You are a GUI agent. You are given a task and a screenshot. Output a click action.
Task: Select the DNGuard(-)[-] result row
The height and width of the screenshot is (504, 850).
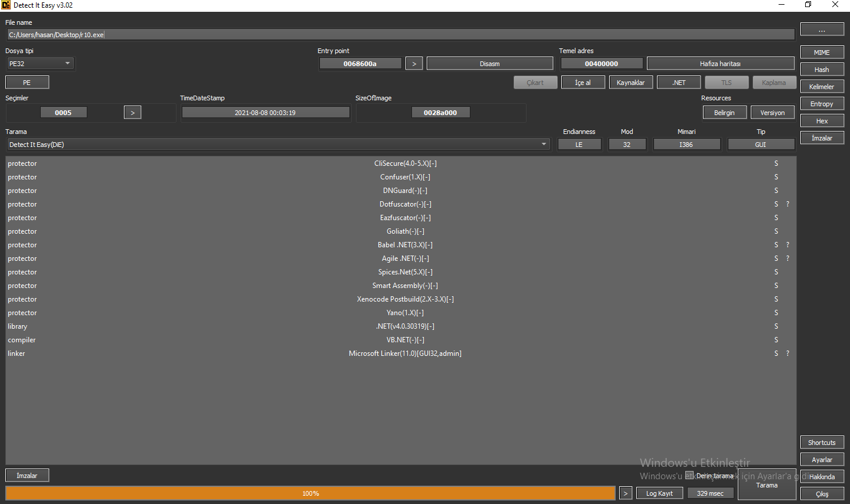pos(401,191)
